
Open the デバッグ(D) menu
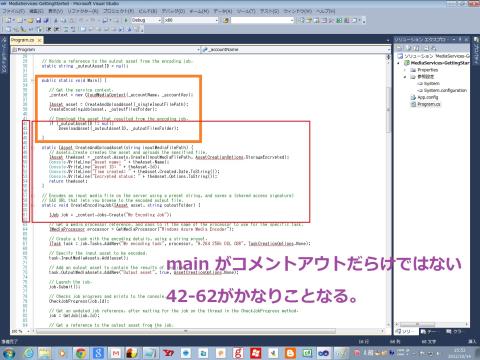point(173,11)
